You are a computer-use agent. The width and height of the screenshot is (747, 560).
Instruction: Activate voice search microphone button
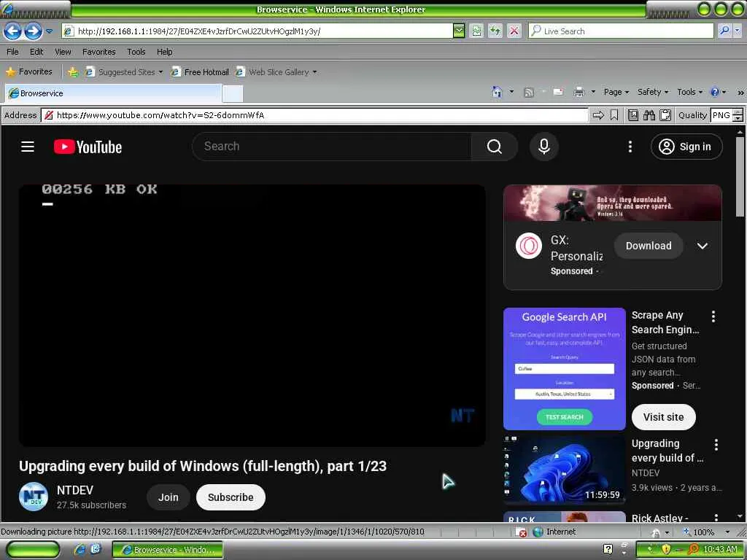[544, 147]
